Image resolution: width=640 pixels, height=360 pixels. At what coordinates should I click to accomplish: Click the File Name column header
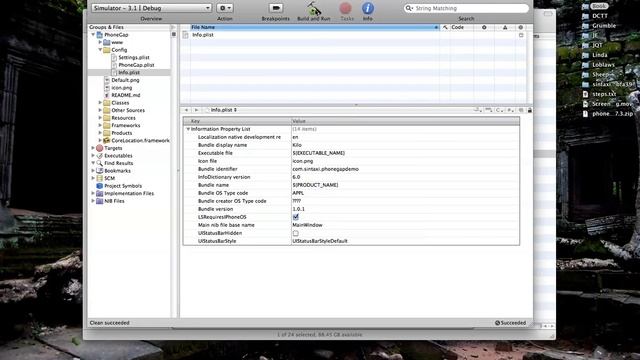(x=315, y=27)
